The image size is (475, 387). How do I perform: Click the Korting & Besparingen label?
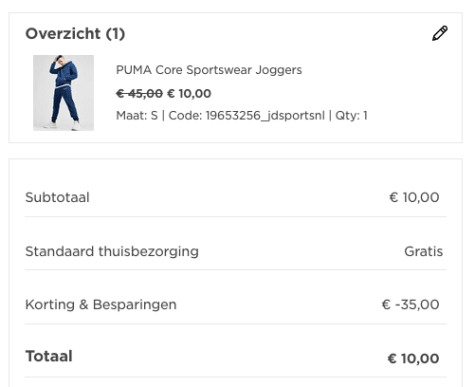tap(101, 305)
